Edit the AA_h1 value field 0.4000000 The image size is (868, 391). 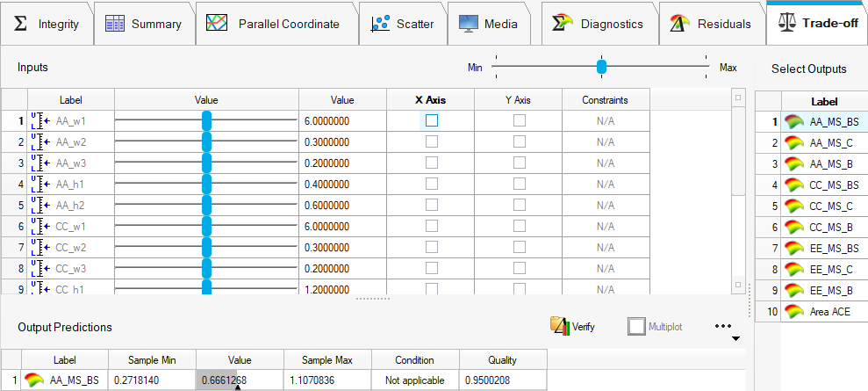coord(342,184)
